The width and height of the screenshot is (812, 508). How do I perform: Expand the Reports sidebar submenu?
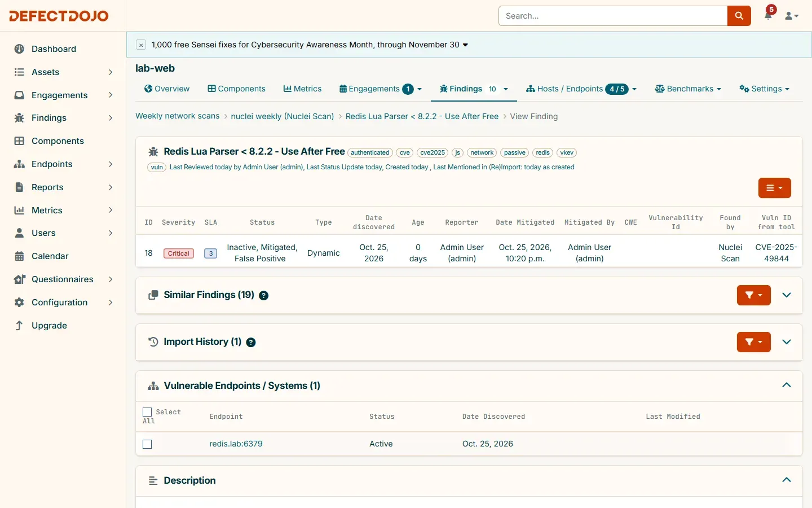pyautogui.click(x=111, y=187)
